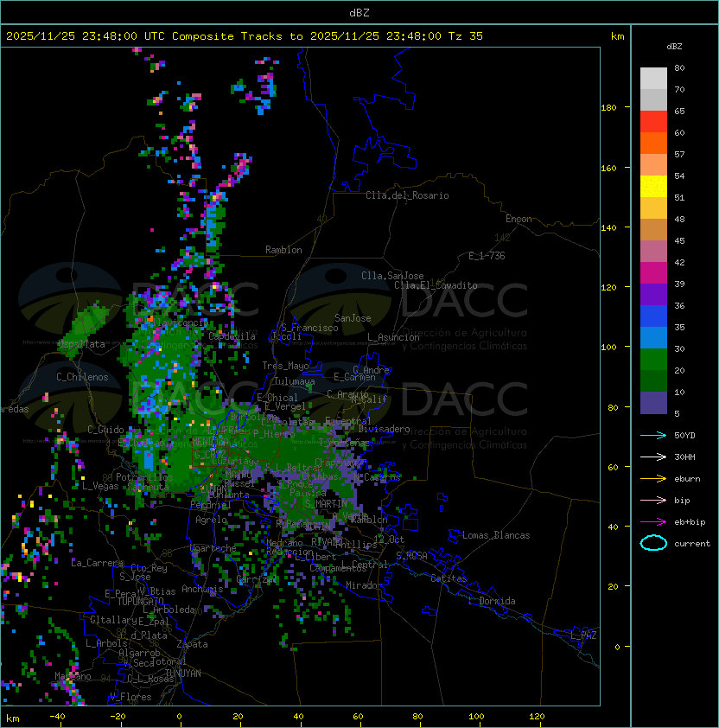Click the Ugarteche map label

point(213,548)
